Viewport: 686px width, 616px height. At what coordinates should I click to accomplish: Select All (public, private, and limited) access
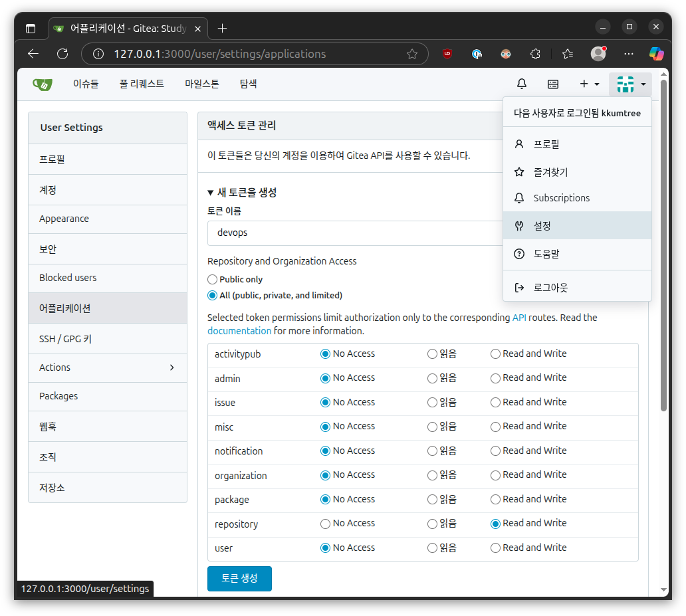[212, 295]
